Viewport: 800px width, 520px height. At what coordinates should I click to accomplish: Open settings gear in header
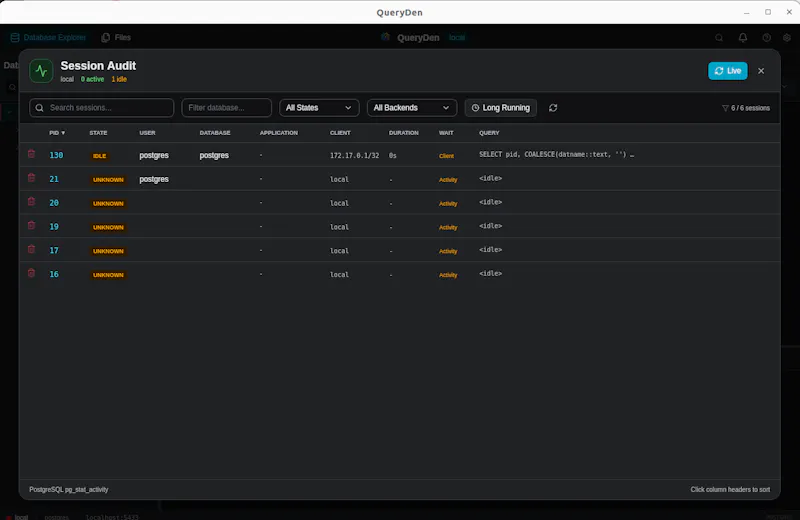[787, 38]
